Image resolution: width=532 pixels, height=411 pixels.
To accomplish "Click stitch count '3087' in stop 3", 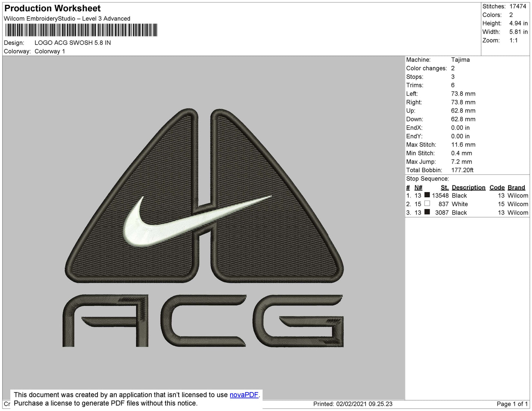I will tap(442, 212).
